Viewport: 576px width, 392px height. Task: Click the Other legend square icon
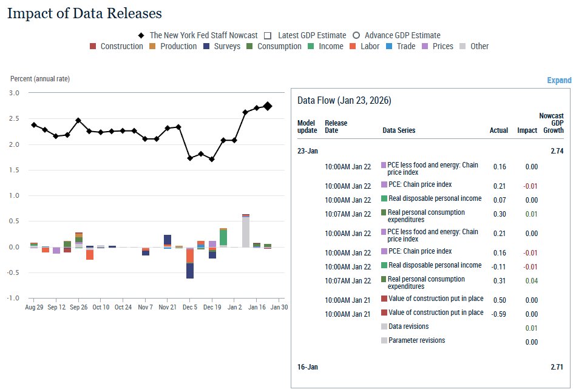463,46
